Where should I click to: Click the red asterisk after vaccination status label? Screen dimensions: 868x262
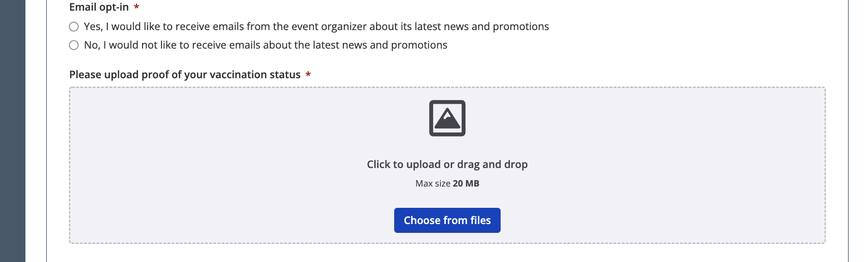pyautogui.click(x=308, y=75)
